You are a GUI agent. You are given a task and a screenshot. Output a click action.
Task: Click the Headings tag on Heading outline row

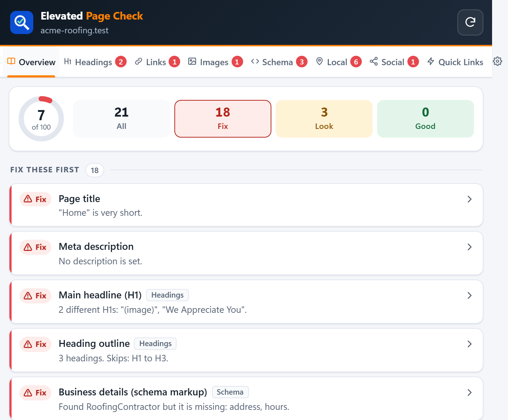coord(155,344)
